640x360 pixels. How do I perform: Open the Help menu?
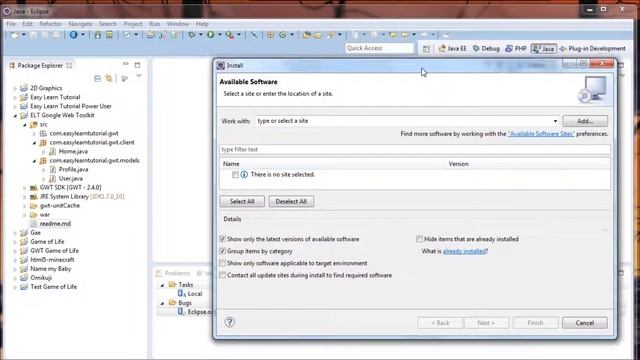pyautogui.click(x=202, y=24)
